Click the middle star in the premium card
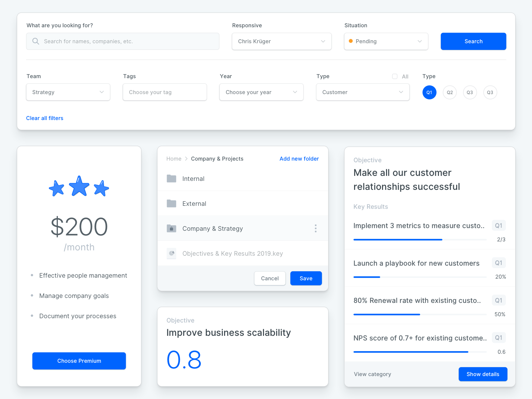The width and height of the screenshot is (532, 399). [x=79, y=186]
